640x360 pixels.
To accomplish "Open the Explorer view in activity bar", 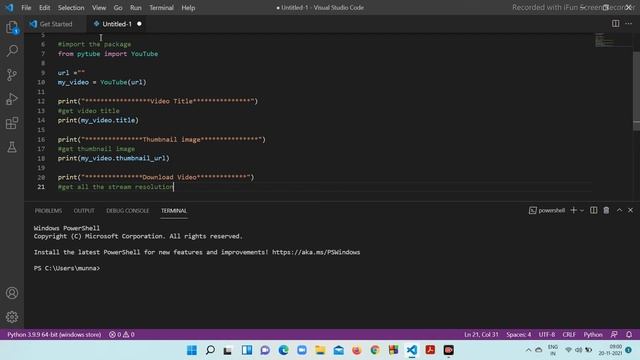I will 12,28.
